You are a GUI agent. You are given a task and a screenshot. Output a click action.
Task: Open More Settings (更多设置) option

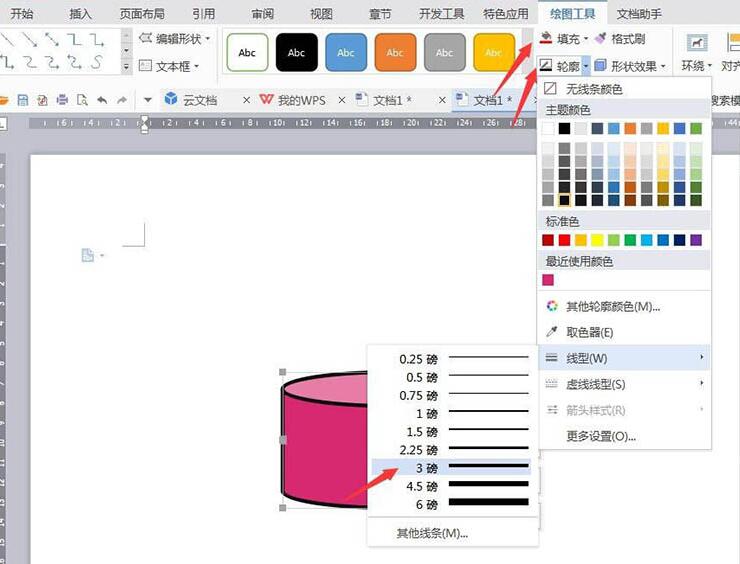(x=601, y=436)
